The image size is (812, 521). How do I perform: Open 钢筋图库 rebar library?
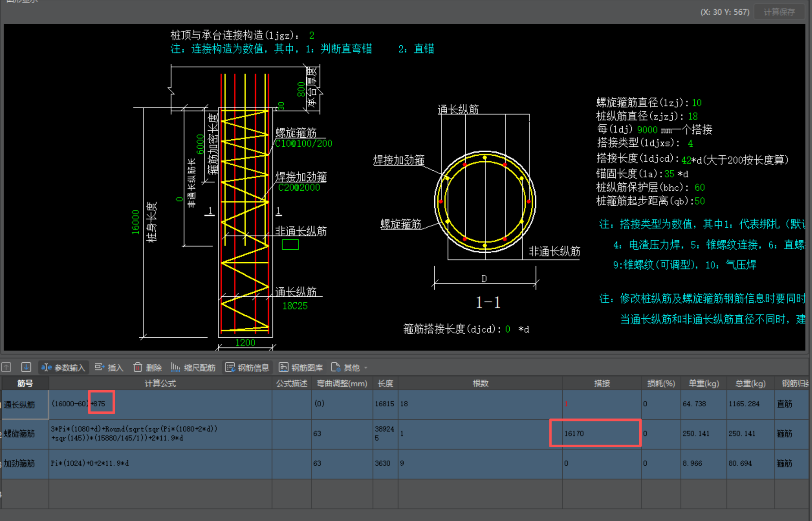coord(301,367)
